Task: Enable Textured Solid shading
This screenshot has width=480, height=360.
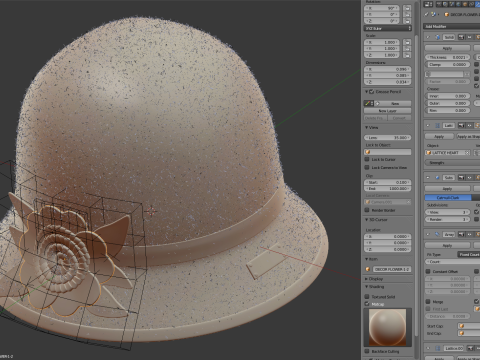Action: [x=367, y=296]
